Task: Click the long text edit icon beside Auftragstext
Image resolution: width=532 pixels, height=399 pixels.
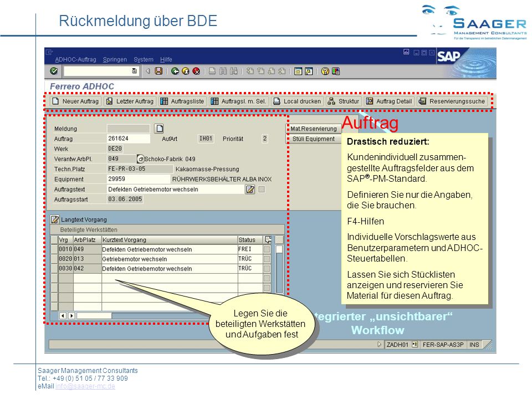Action: pos(250,190)
